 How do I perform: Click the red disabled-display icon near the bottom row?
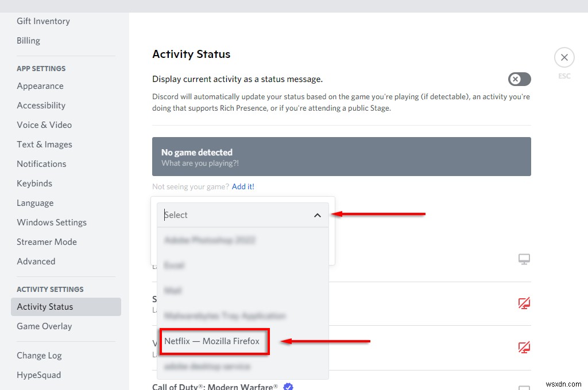pyautogui.click(x=524, y=347)
